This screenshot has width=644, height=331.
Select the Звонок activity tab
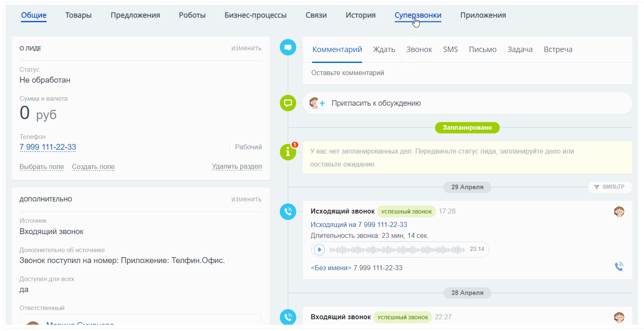click(x=419, y=50)
